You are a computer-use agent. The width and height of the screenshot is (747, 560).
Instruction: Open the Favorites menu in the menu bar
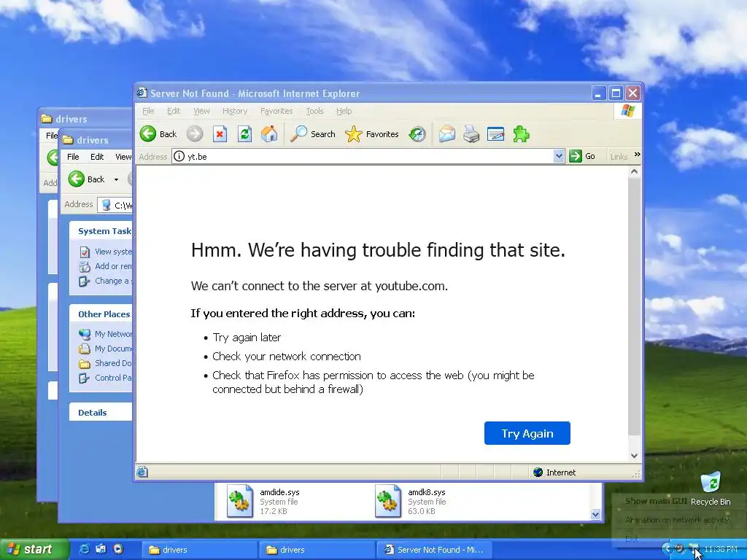[x=276, y=111]
